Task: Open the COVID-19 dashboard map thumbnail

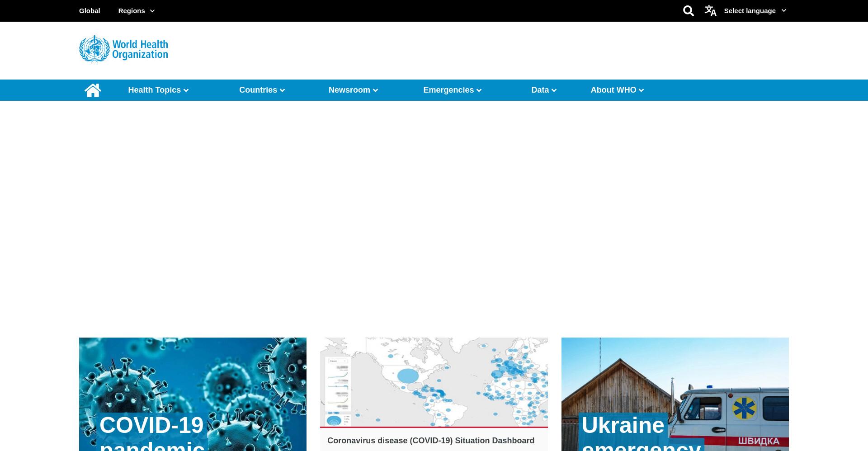Action: (x=434, y=382)
